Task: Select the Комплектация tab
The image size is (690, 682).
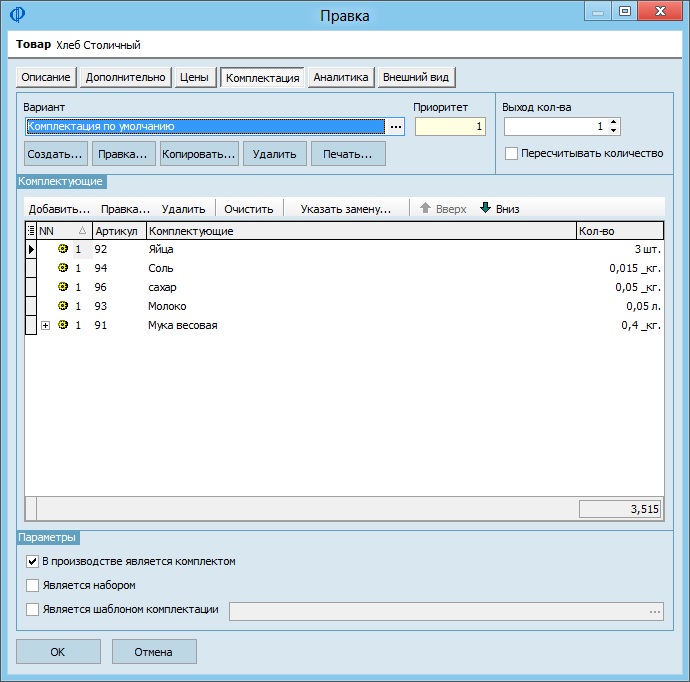Action: pyautogui.click(x=262, y=78)
